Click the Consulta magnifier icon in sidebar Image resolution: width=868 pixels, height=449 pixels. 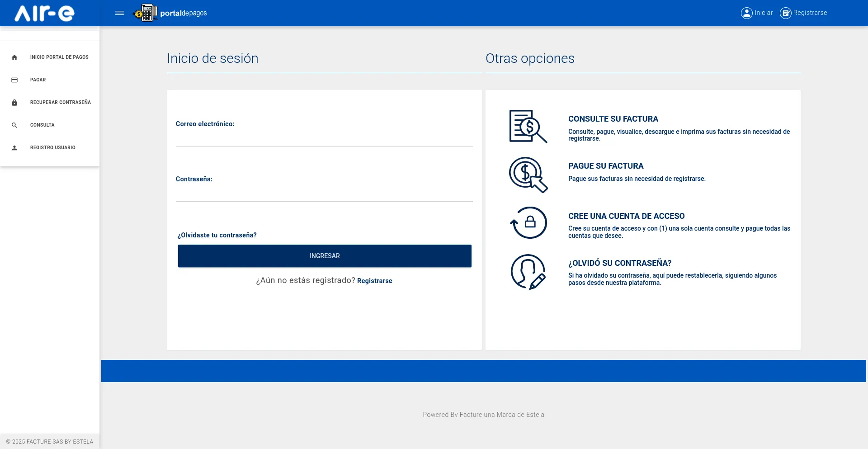[x=14, y=125]
